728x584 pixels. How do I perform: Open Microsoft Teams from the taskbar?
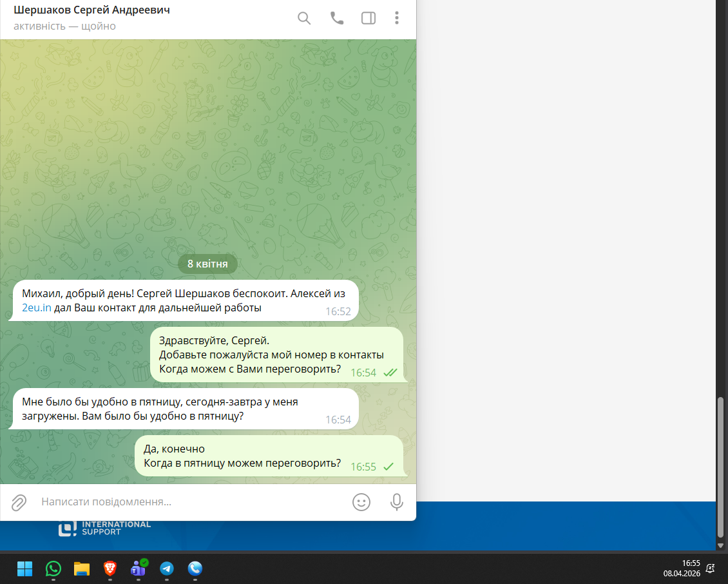139,568
